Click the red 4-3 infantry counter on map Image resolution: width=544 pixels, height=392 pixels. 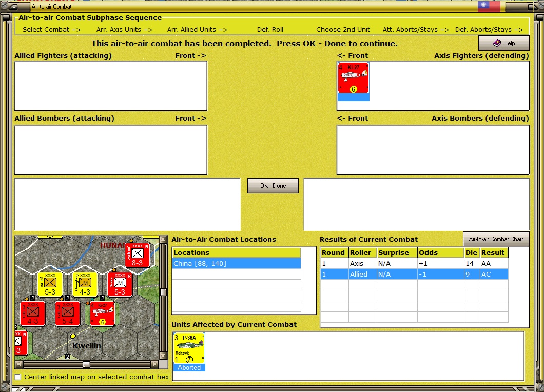33,313
